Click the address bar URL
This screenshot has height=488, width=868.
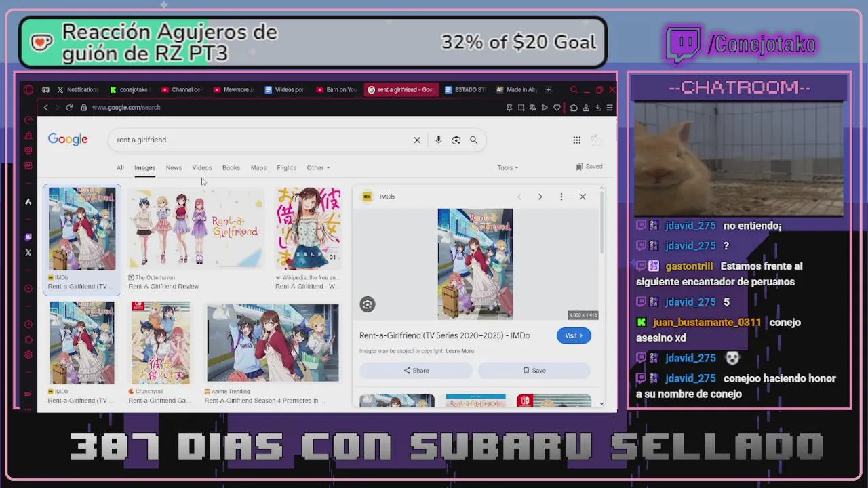coord(126,108)
